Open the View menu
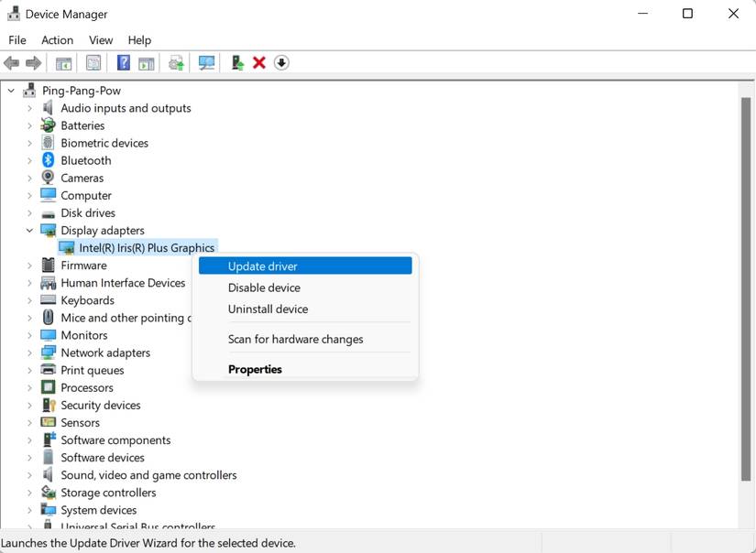756x553 pixels. click(x=101, y=40)
